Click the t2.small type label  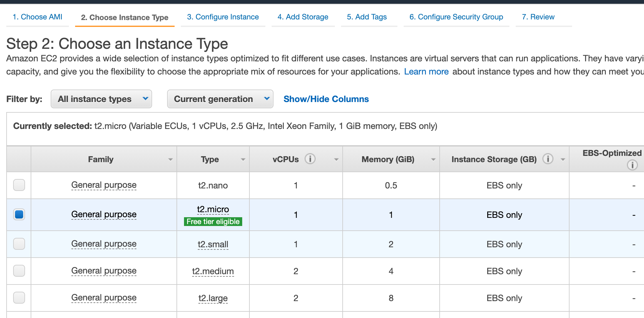pos(213,244)
